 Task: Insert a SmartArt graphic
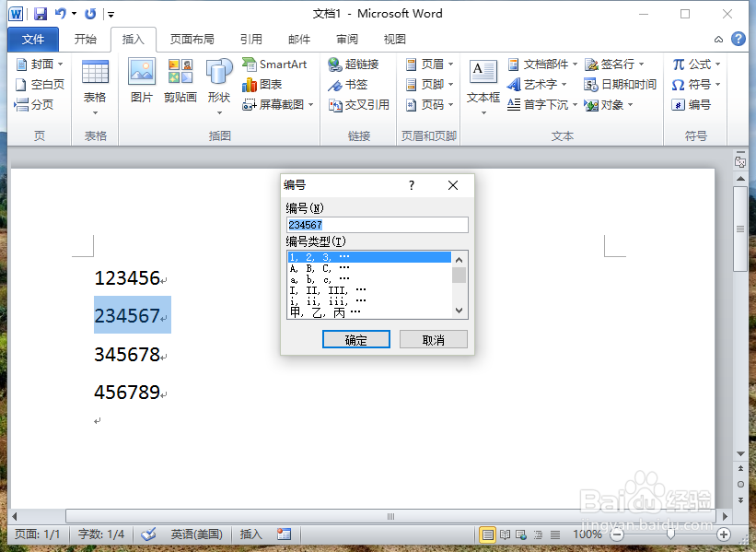276,65
